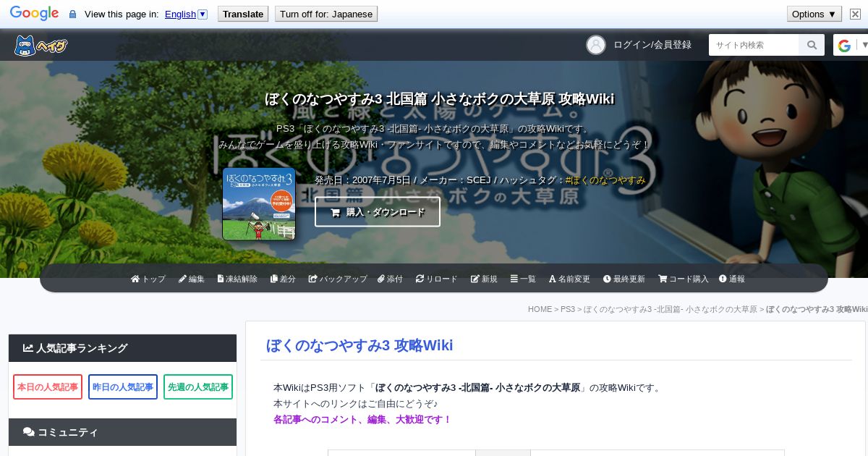The width and height of the screenshot is (868, 456).
Task: Click the user avatar icon
Action: (x=595, y=45)
